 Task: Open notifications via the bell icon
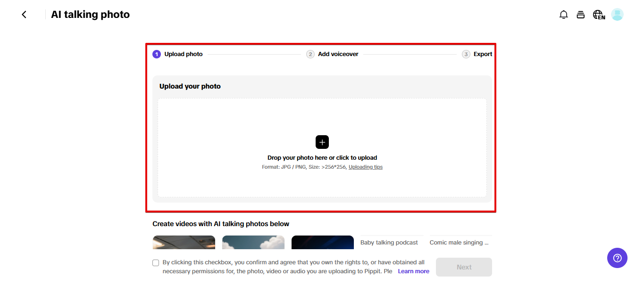click(x=563, y=14)
